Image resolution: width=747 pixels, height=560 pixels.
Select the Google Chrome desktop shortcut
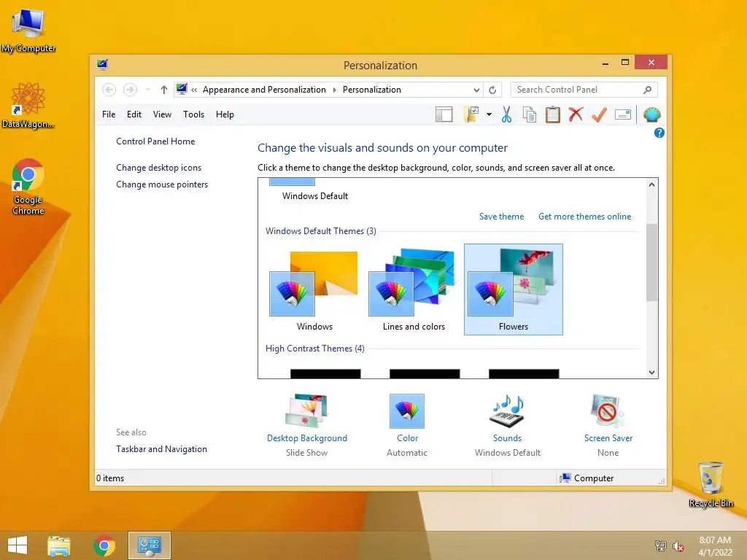pyautogui.click(x=28, y=187)
